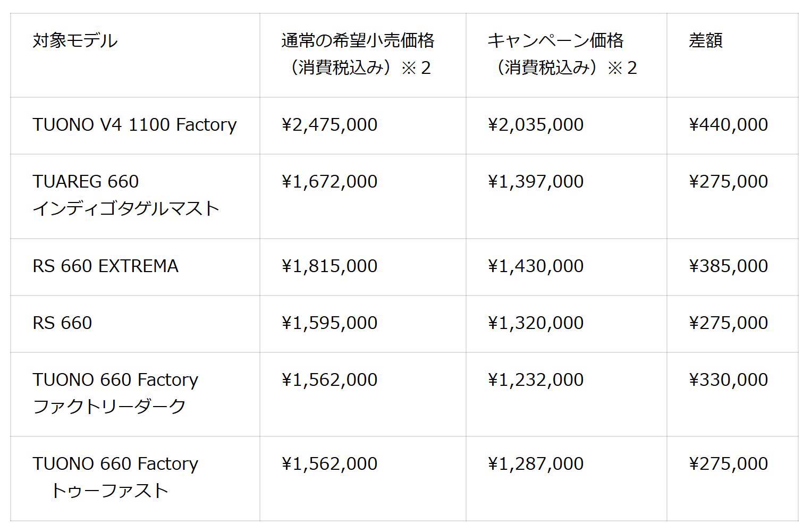The width and height of the screenshot is (811, 532).
Task: Click the 対象モデル column header
Action: [x=75, y=41]
